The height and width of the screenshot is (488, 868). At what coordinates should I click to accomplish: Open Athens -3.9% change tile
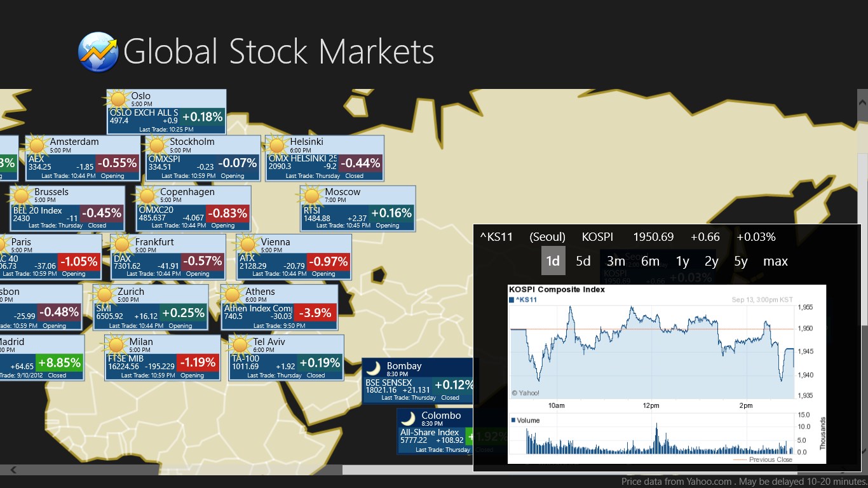[x=315, y=313]
